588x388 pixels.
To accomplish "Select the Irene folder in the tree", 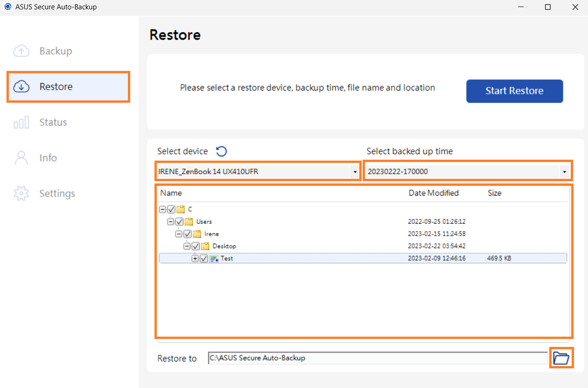I will point(211,233).
